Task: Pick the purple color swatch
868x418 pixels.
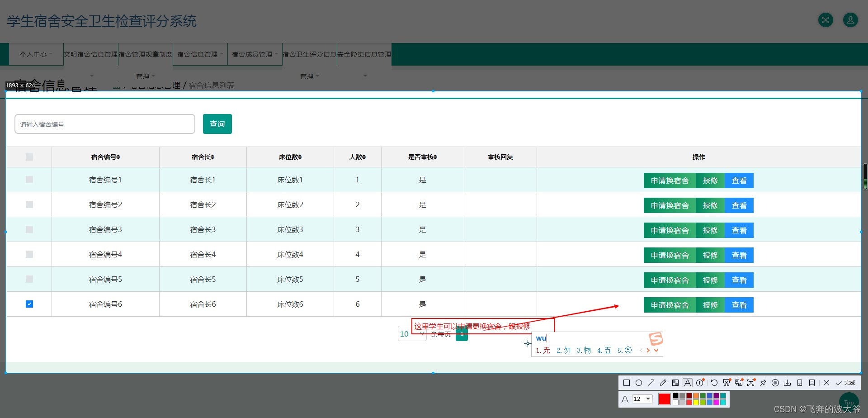Action: 716,395
